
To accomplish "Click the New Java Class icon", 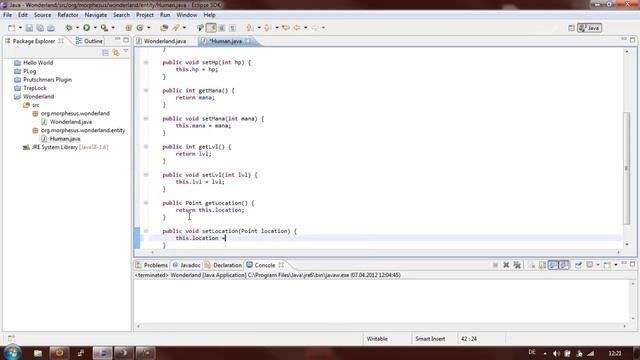I will pos(140,28).
